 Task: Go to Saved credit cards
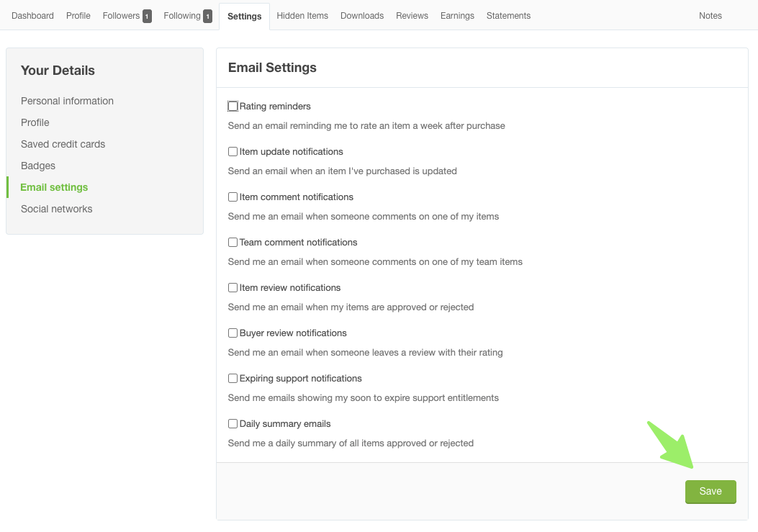pos(63,144)
